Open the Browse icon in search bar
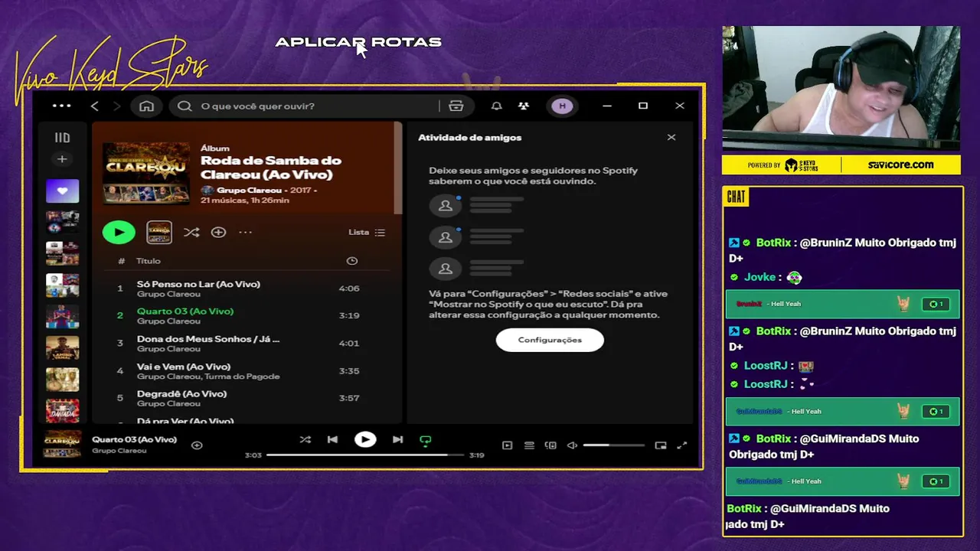The image size is (980, 551). coord(456,106)
